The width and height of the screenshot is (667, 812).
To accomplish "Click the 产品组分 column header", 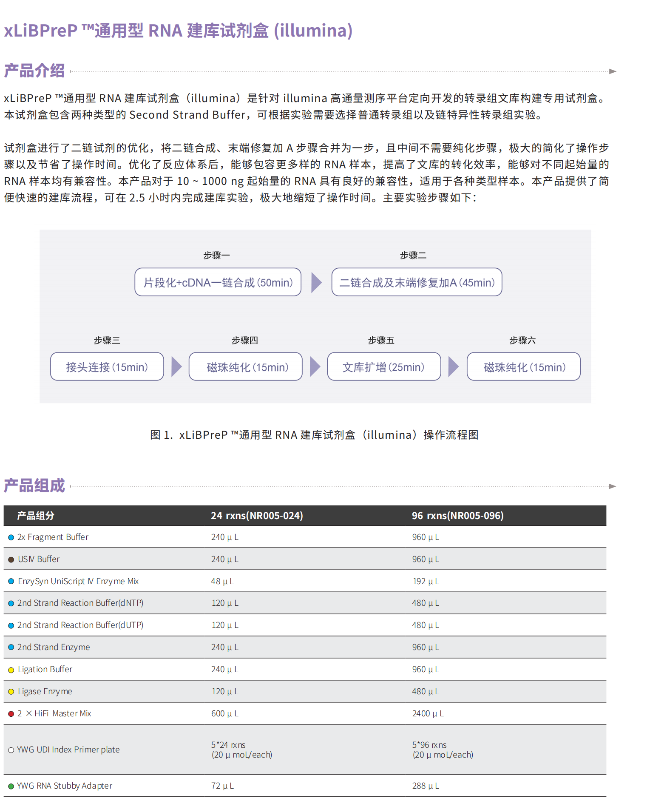I will [36, 516].
